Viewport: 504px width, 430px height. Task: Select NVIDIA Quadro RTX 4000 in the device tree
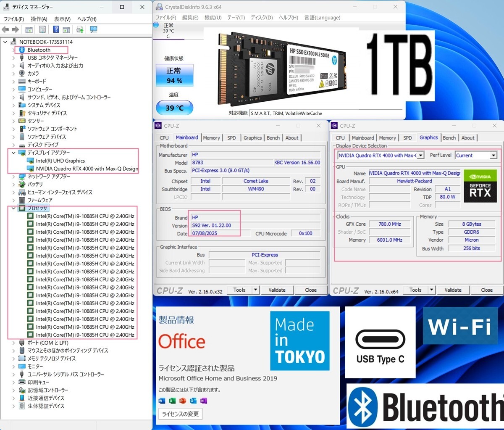pos(87,169)
